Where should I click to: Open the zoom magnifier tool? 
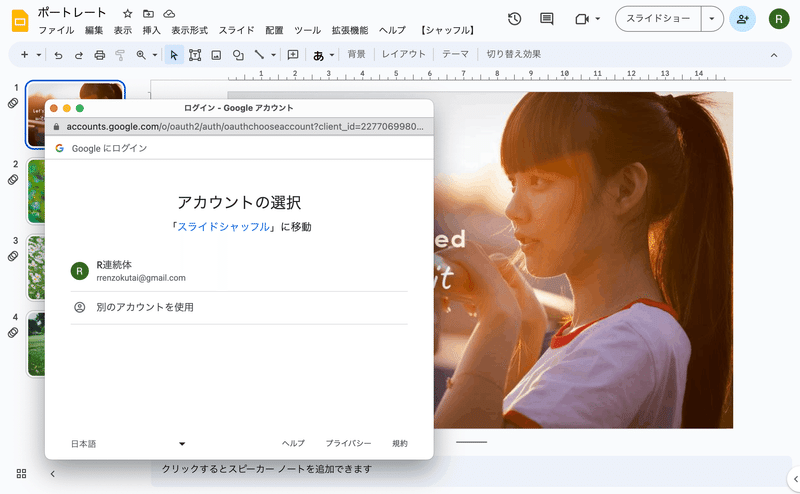(x=141, y=55)
